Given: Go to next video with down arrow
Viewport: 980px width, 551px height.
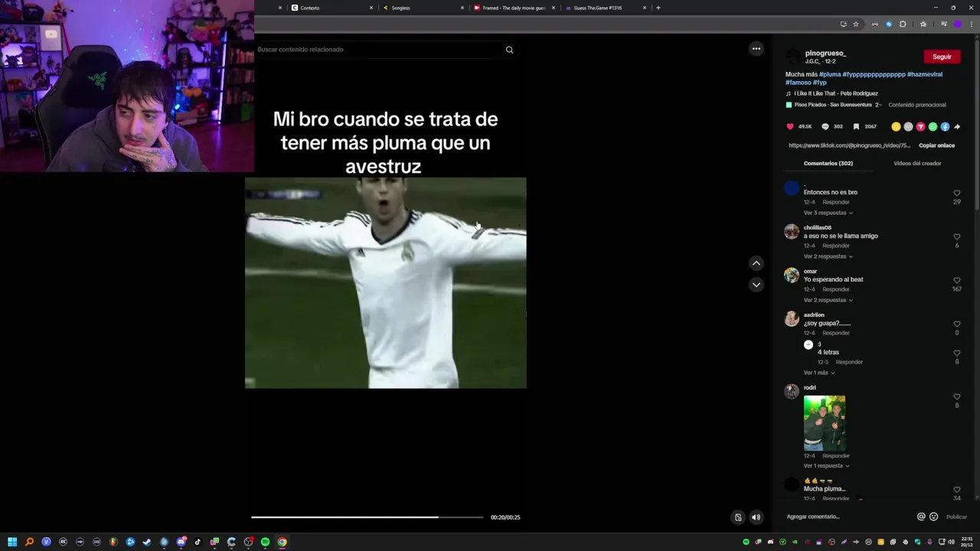Looking at the screenshot, I should 756,285.
